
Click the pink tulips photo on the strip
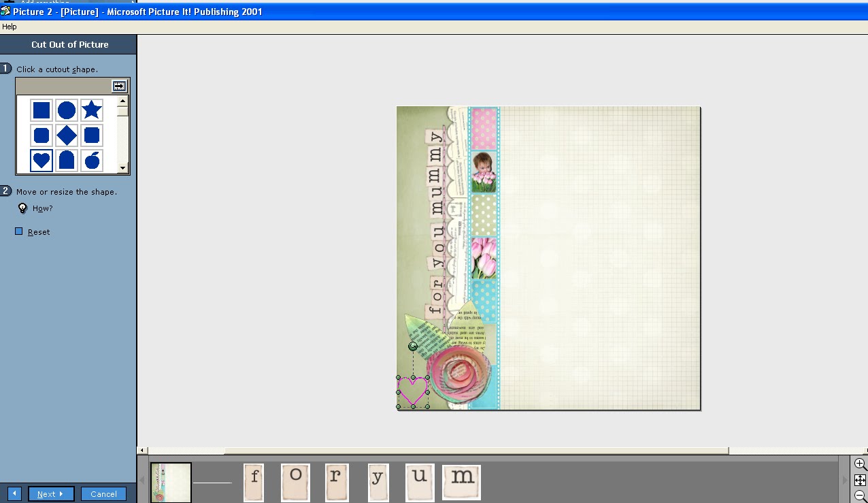pyautogui.click(x=484, y=257)
